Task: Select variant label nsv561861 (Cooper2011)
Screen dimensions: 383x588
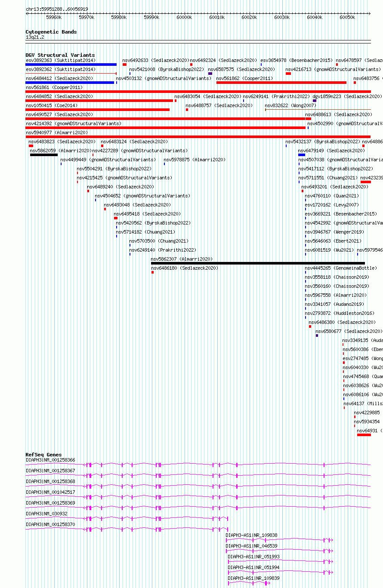Action: coord(54,87)
